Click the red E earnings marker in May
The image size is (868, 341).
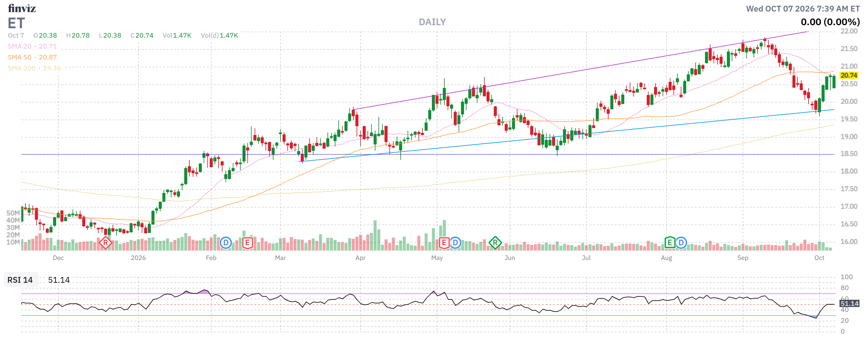pos(444,243)
